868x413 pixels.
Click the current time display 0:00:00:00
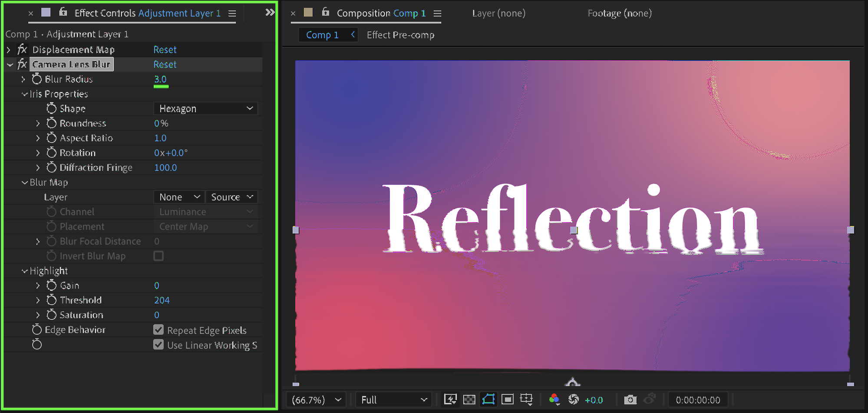tap(698, 400)
